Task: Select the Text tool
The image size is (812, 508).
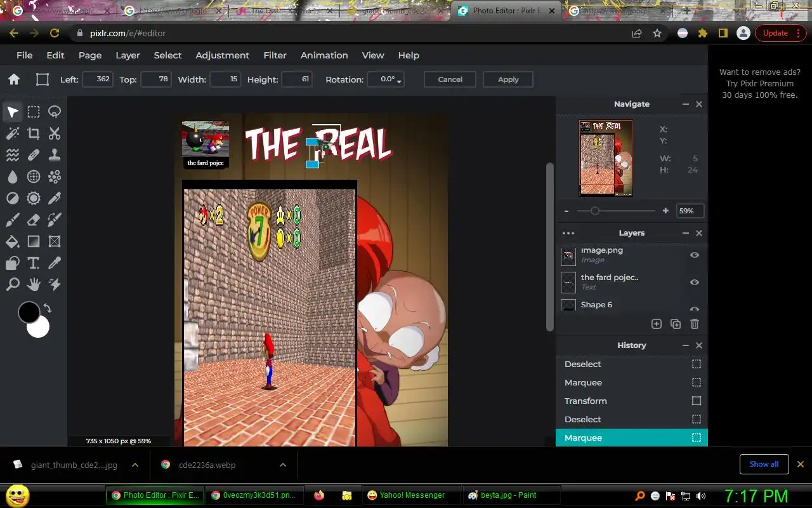Action: [x=34, y=263]
